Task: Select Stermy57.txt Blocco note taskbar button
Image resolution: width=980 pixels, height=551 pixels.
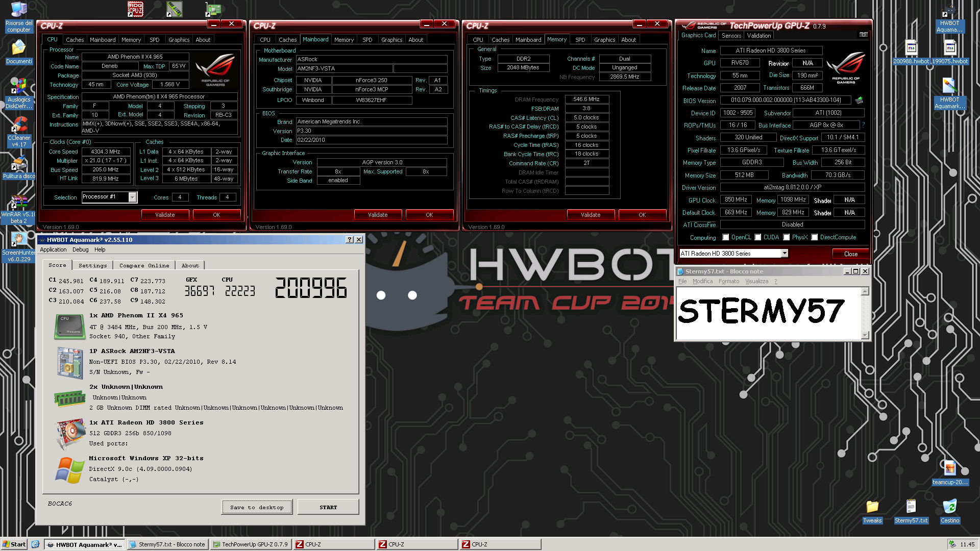Action: (167, 544)
